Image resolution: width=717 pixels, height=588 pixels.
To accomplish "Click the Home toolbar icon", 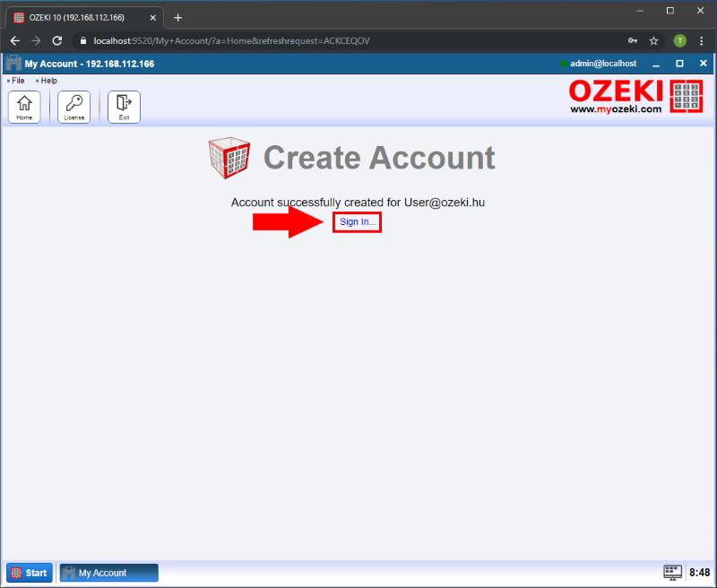I will click(x=24, y=107).
